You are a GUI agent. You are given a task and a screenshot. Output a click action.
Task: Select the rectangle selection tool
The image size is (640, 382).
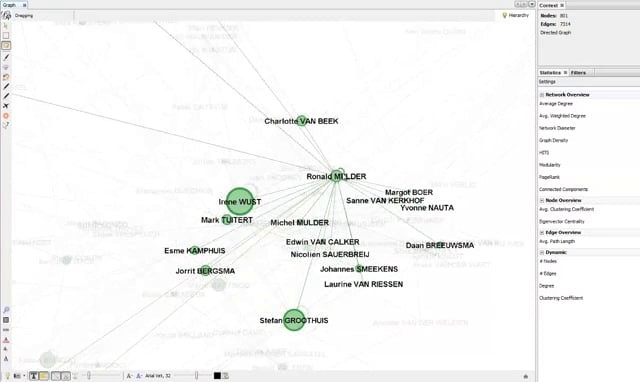[6, 36]
